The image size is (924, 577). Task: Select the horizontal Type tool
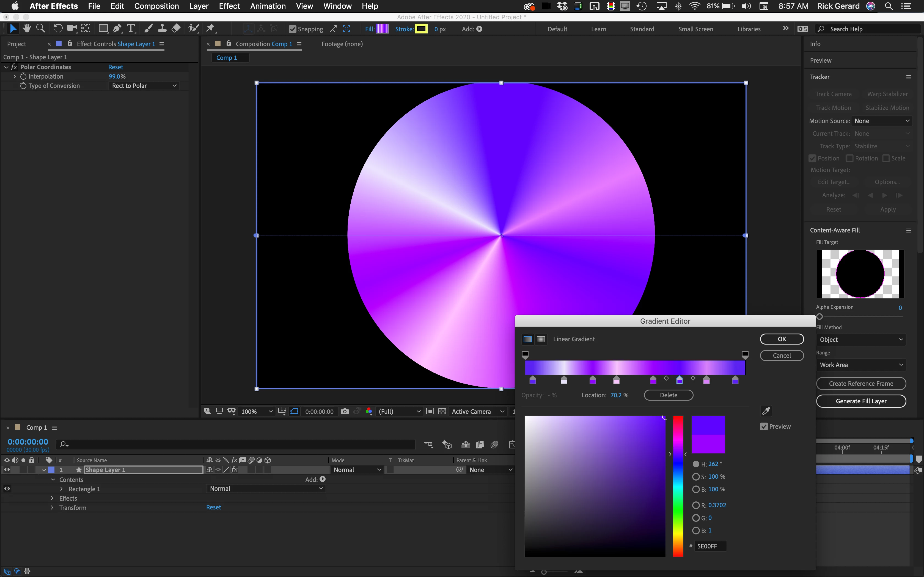[x=131, y=28]
